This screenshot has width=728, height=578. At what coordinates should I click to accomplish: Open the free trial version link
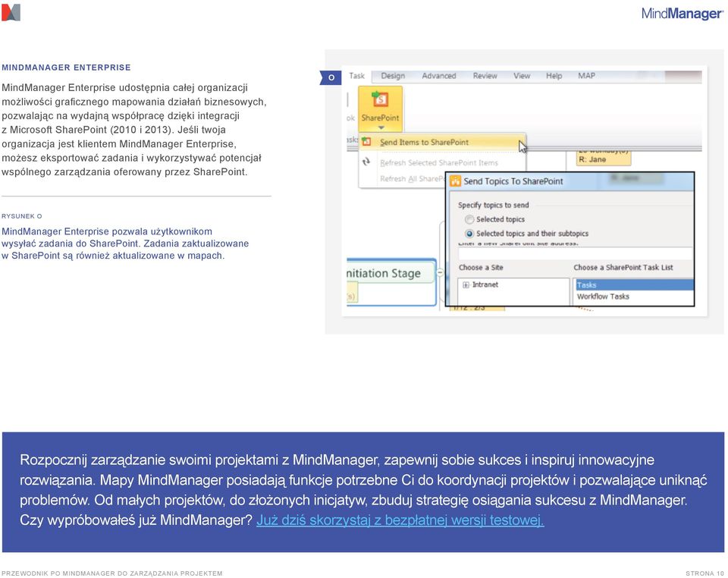(400, 520)
